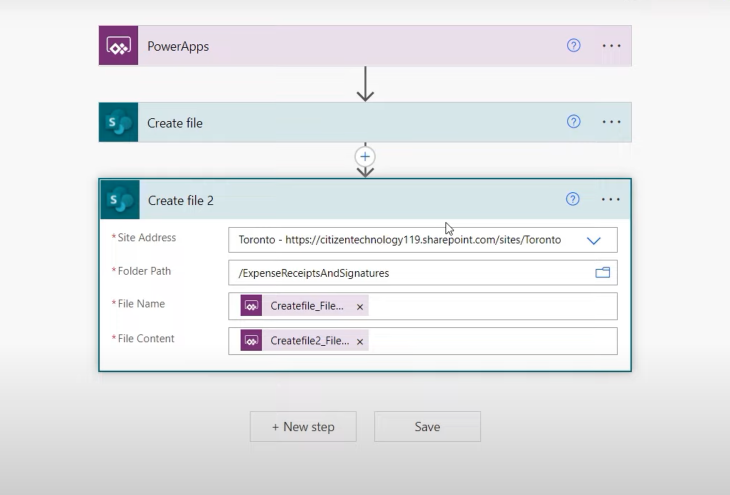Click the Site Address label
Viewport: 730px width, 495px height.
click(x=147, y=237)
